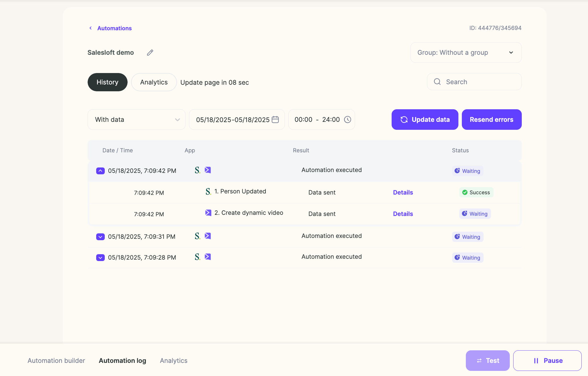Switch to the History tab
588x376 pixels.
(x=108, y=82)
